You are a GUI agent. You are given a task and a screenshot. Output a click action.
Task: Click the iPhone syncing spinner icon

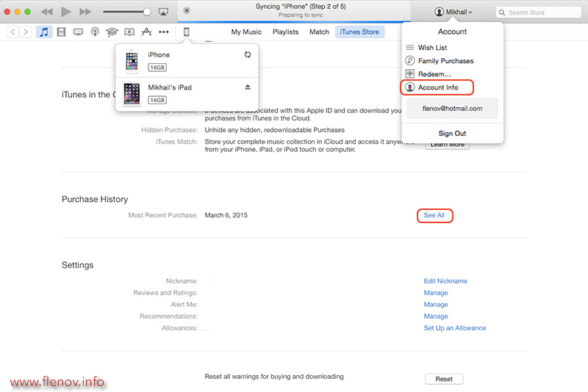click(x=248, y=54)
